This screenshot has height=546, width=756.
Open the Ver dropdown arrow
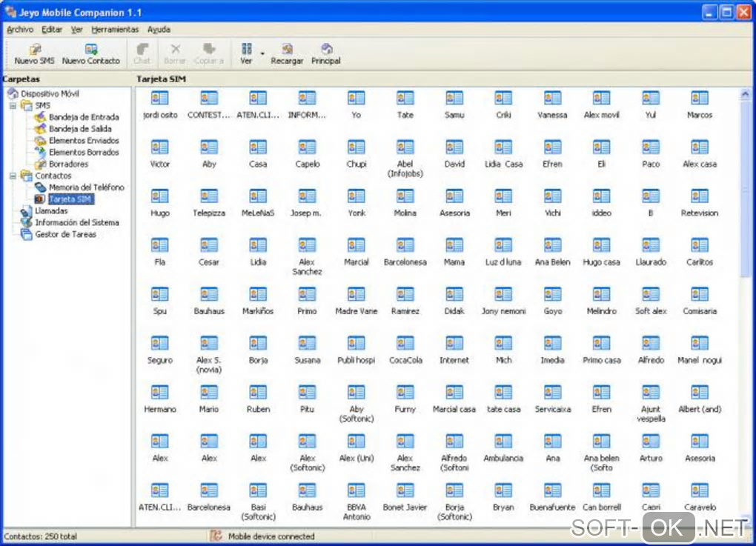click(262, 53)
